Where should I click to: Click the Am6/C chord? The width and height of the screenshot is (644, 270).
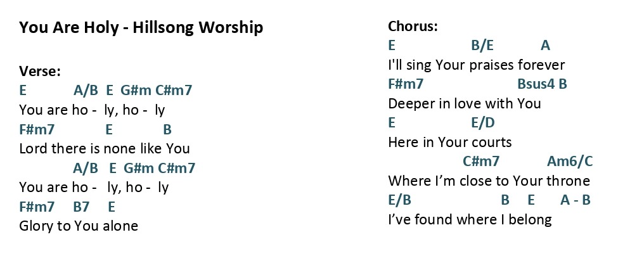570,161
